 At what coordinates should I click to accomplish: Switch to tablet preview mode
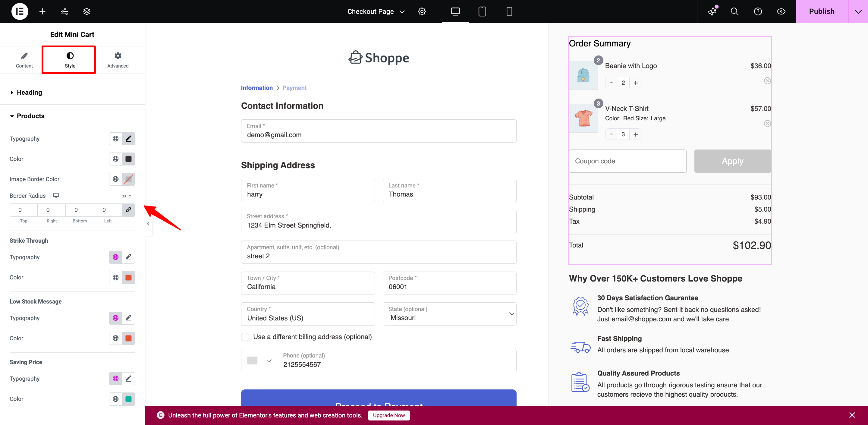(x=482, y=11)
